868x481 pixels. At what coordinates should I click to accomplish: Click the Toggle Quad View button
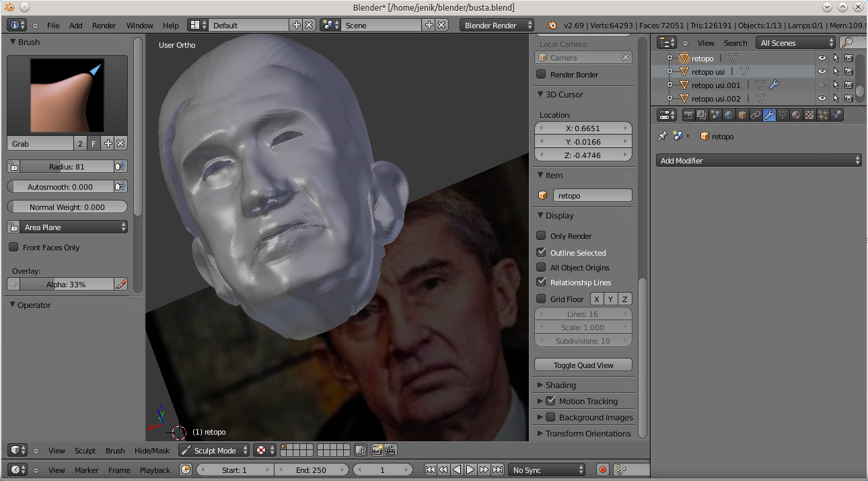point(583,365)
